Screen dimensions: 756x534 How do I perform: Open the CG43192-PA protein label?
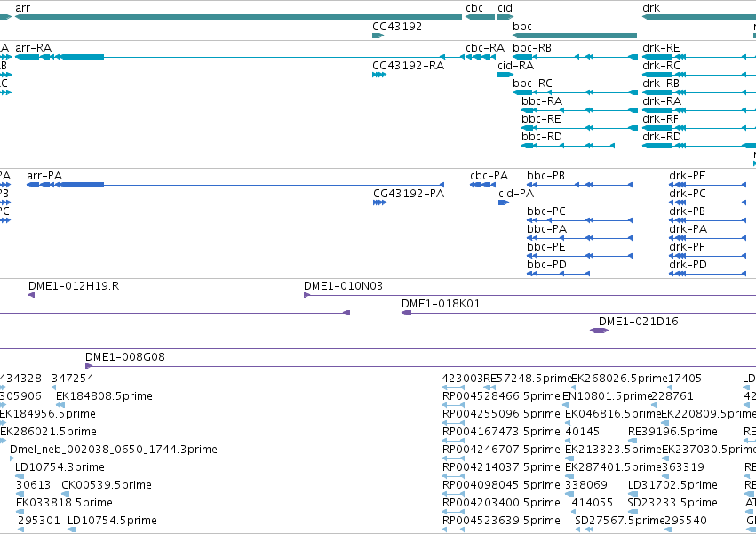(x=409, y=194)
